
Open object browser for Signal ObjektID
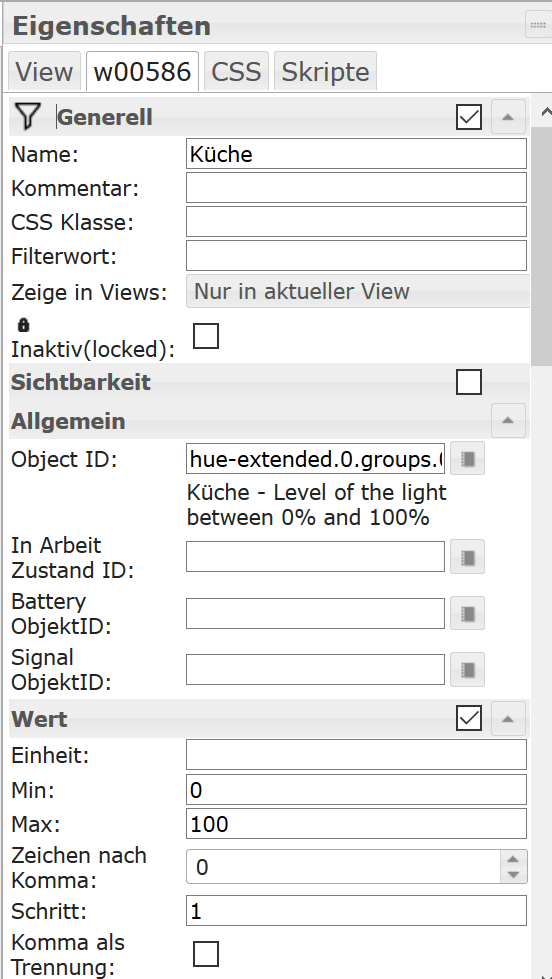[x=468, y=669]
